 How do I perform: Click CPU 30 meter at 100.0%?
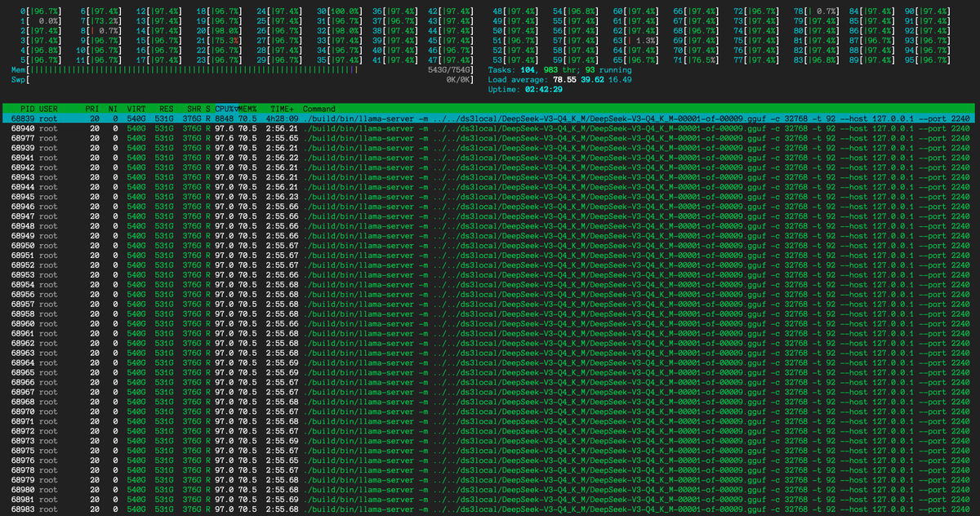(338, 11)
